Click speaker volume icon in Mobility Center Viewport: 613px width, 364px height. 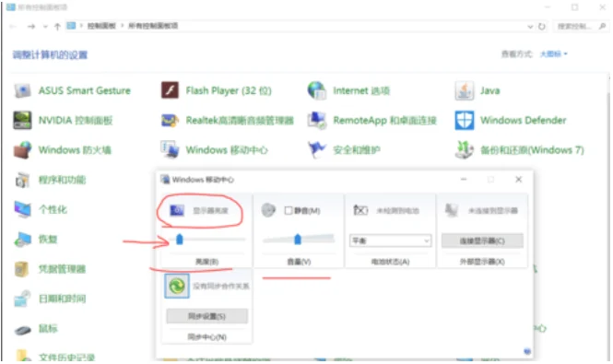tap(268, 210)
